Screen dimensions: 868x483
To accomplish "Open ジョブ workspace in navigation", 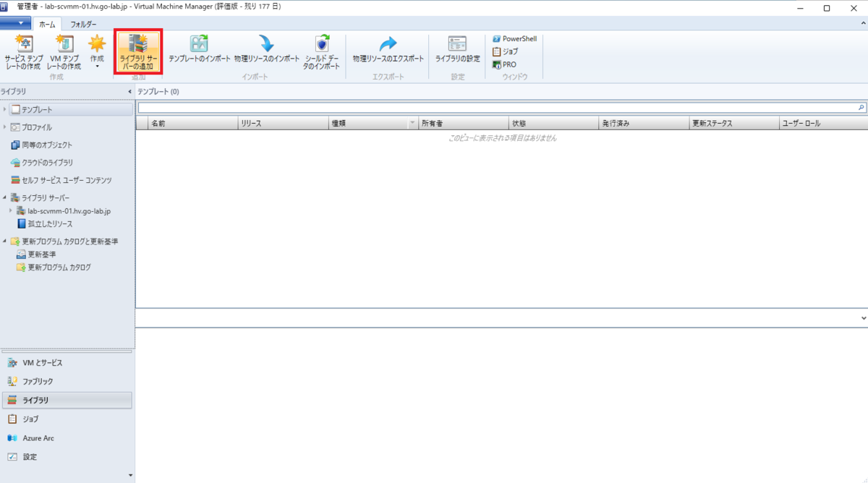I will click(67, 419).
